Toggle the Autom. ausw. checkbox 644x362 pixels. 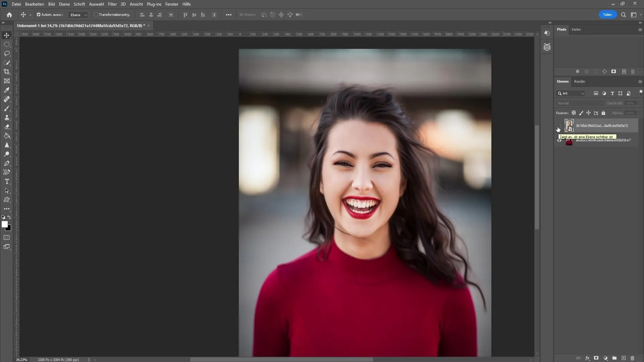click(x=39, y=15)
